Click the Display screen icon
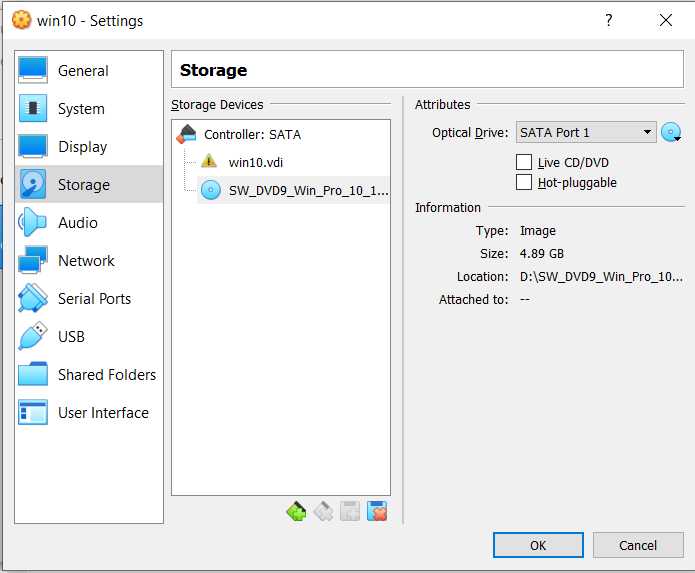 point(33,146)
